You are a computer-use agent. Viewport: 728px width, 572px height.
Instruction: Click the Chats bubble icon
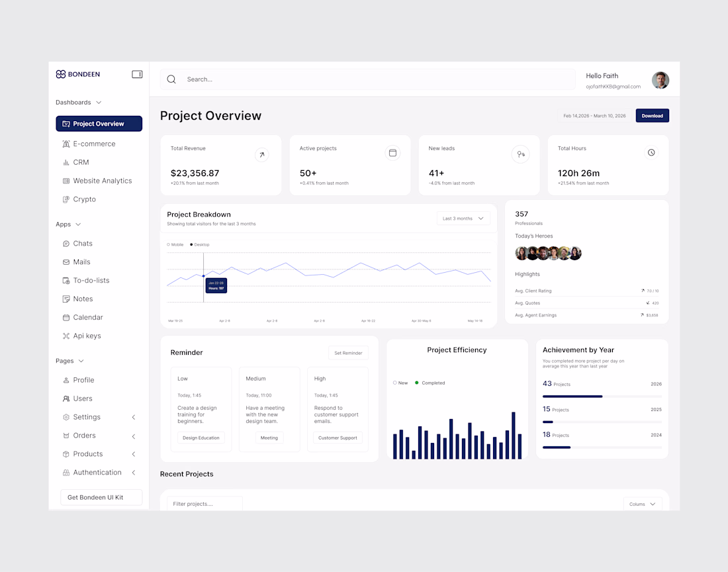click(x=66, y=244)
